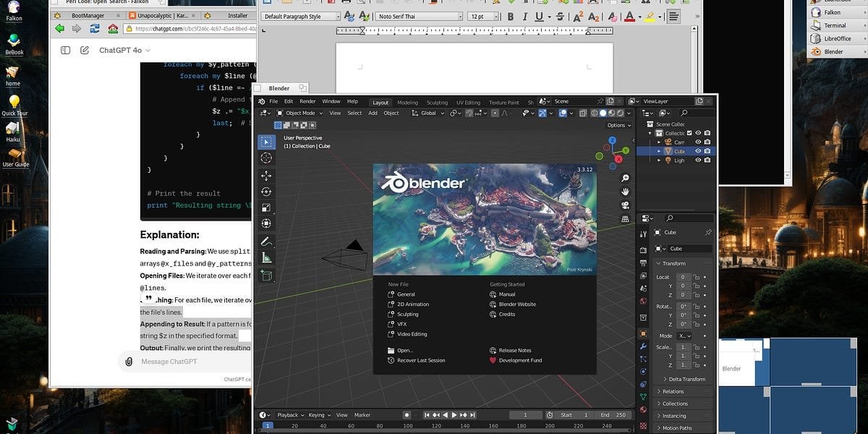Click Strikethrough icon in LibreOffice toolbar
Image resolution: width=868 pixels, height=434 pixels.
560,16
